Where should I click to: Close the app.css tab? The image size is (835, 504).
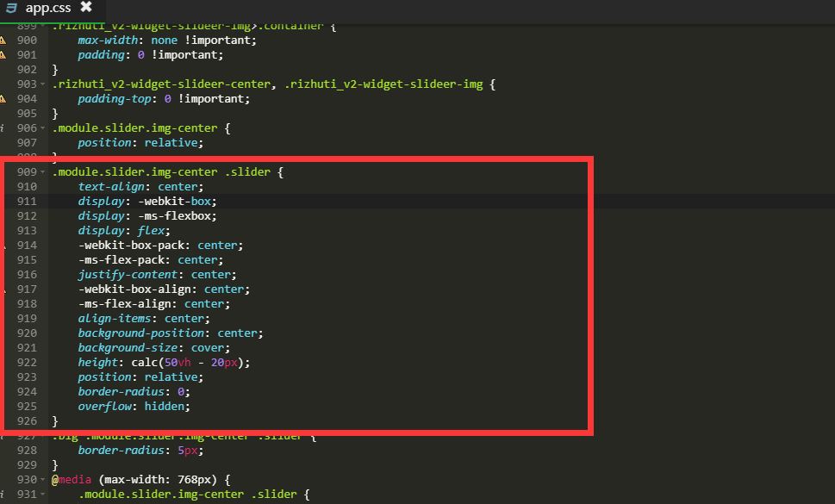tap(86, 8)
